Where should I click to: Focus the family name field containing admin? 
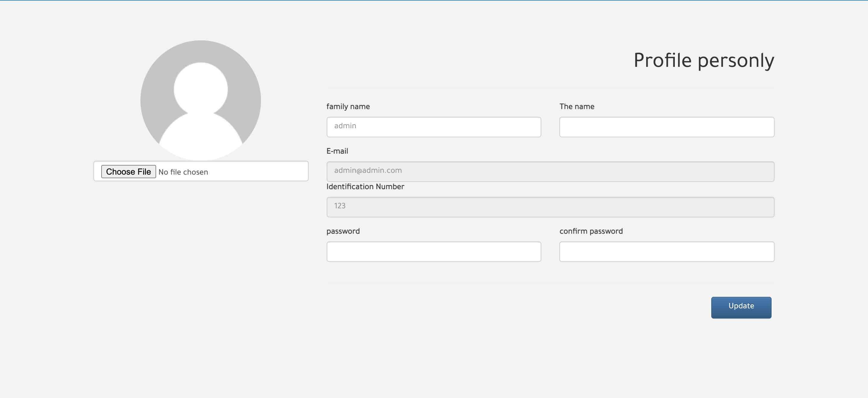[433, 127]
